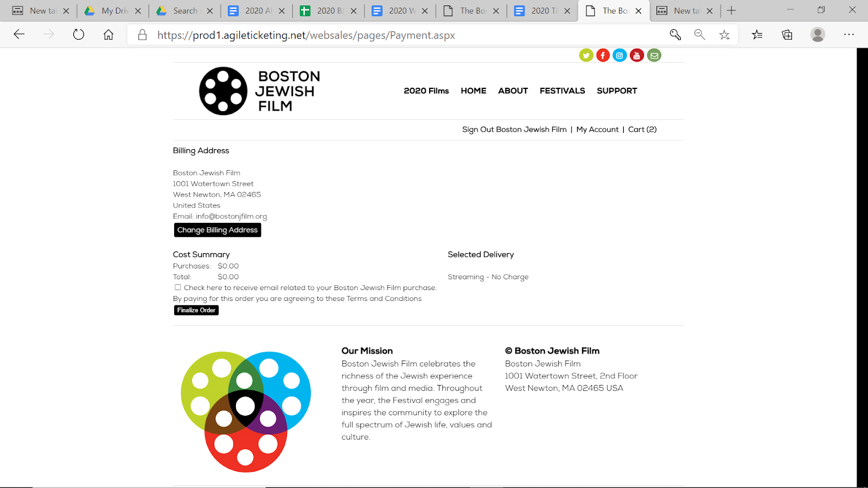This screenshot has width=868, height=488.
Task: Close the My Drive tab
Action: coord(138,11)
